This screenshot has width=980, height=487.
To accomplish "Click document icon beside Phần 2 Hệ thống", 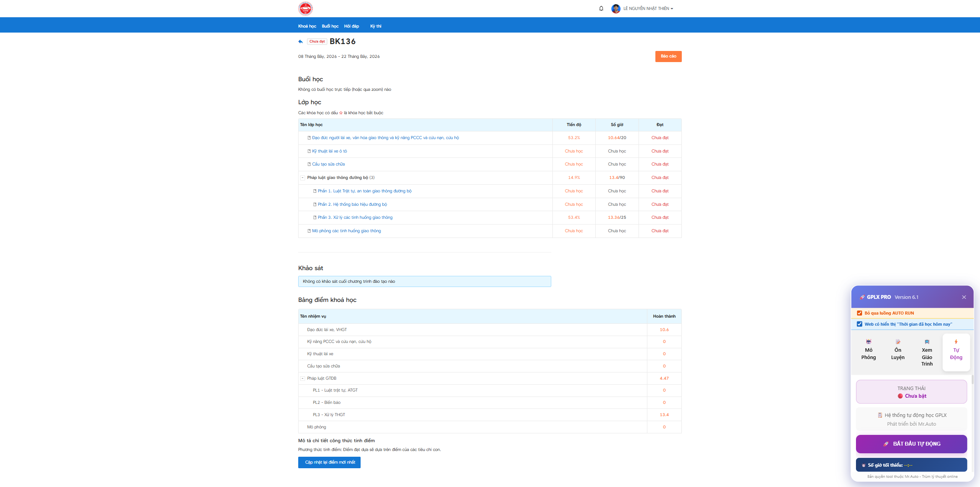I will 315,204.
